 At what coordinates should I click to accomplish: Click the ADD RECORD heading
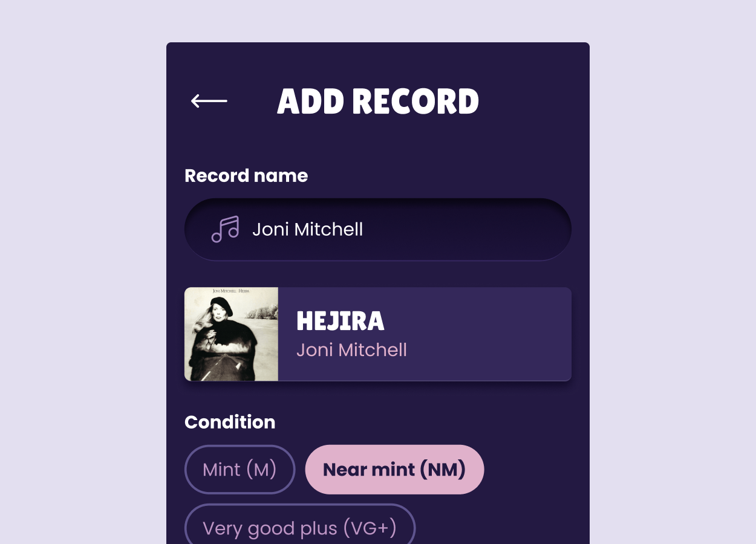click(x=378, y=102)
